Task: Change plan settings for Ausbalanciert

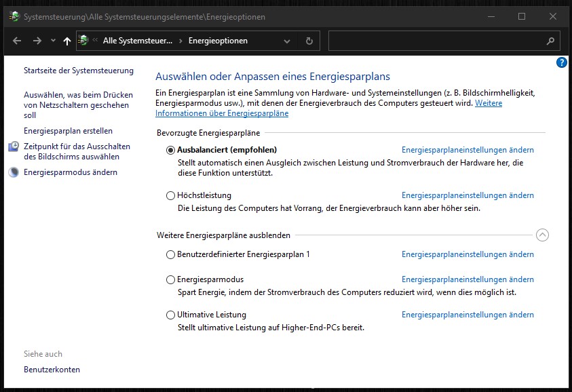Action: pyautogui.click(x=468, y=150)
